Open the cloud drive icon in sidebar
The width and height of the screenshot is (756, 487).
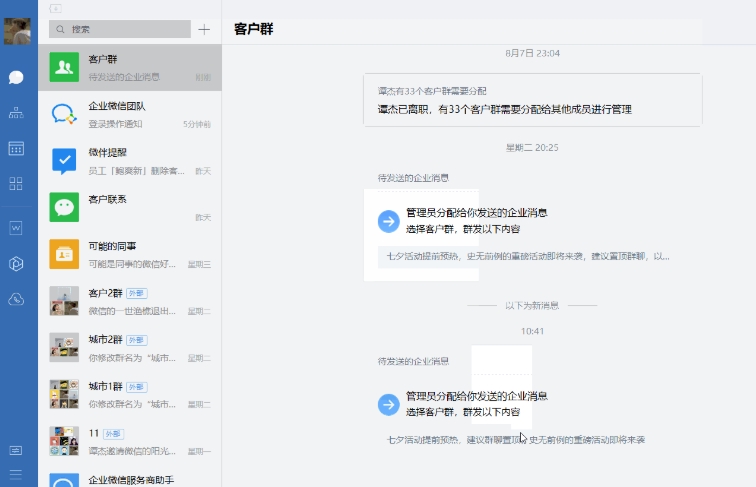tap(16, 299)
